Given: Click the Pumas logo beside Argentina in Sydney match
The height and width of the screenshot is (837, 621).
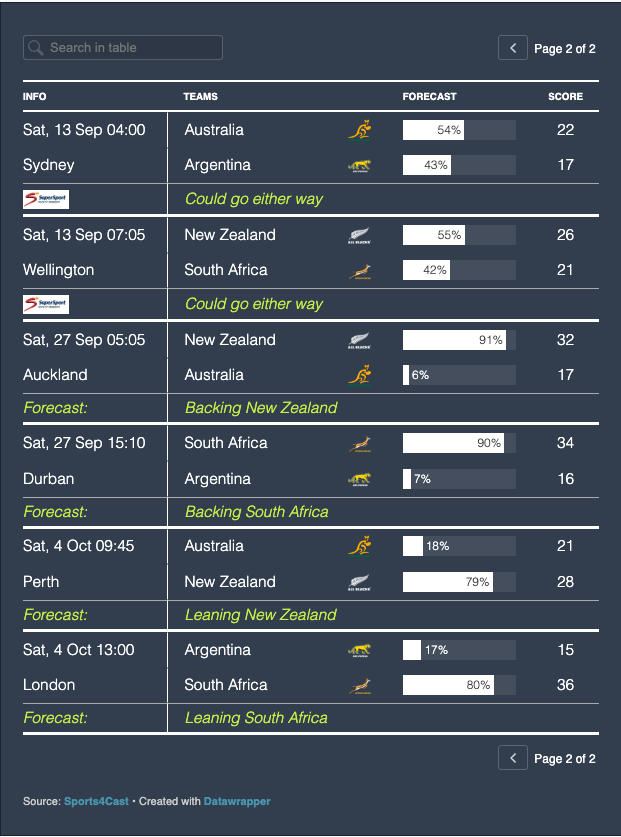Looking at the screenshot, I should coord(359,165).
